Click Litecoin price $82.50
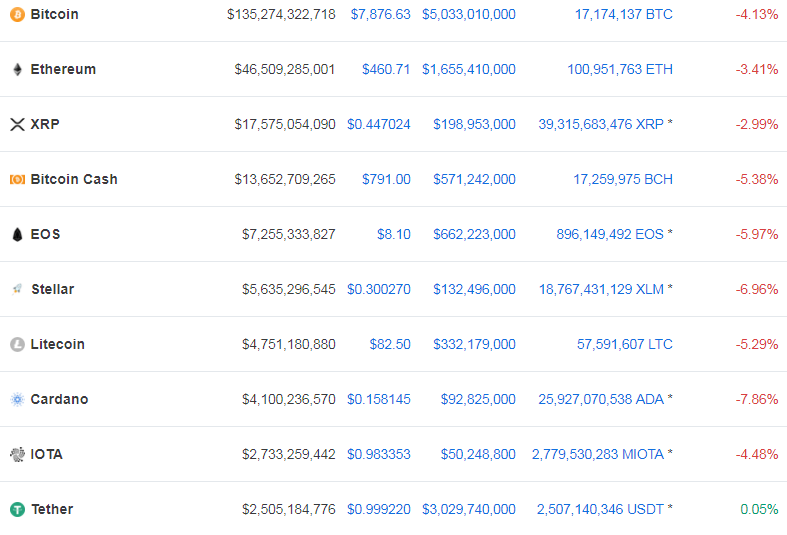The width and height of the screenshot is (787, 535). click(x=390, y=344)
